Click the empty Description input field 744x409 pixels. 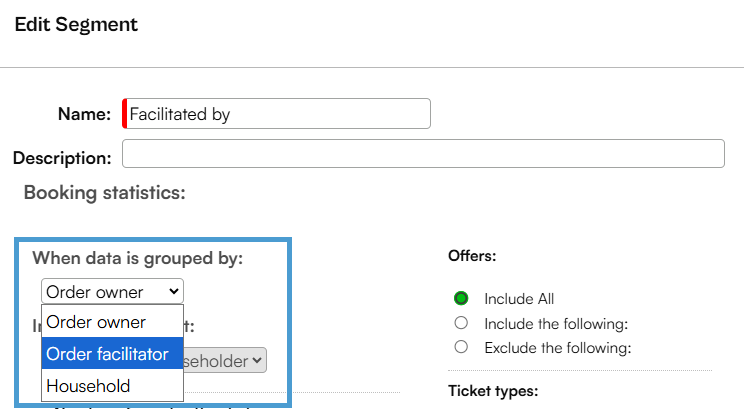tap(423, 153)
